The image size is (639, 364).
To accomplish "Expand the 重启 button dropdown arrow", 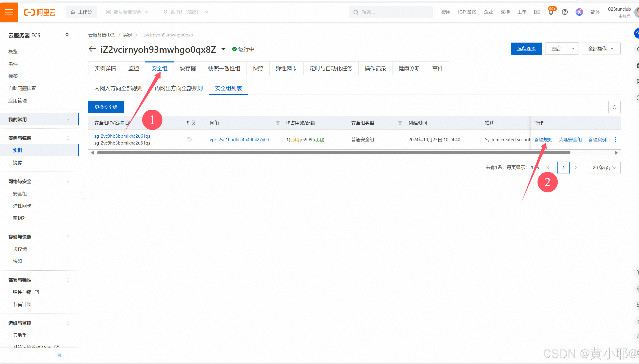I will pyautogui.click(x=572, y=49).
